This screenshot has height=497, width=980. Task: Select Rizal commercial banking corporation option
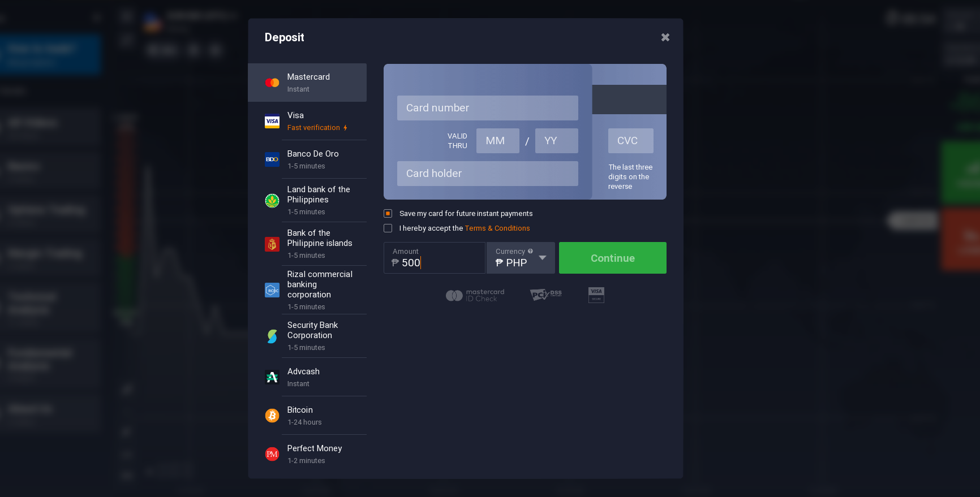coord(307,290)
